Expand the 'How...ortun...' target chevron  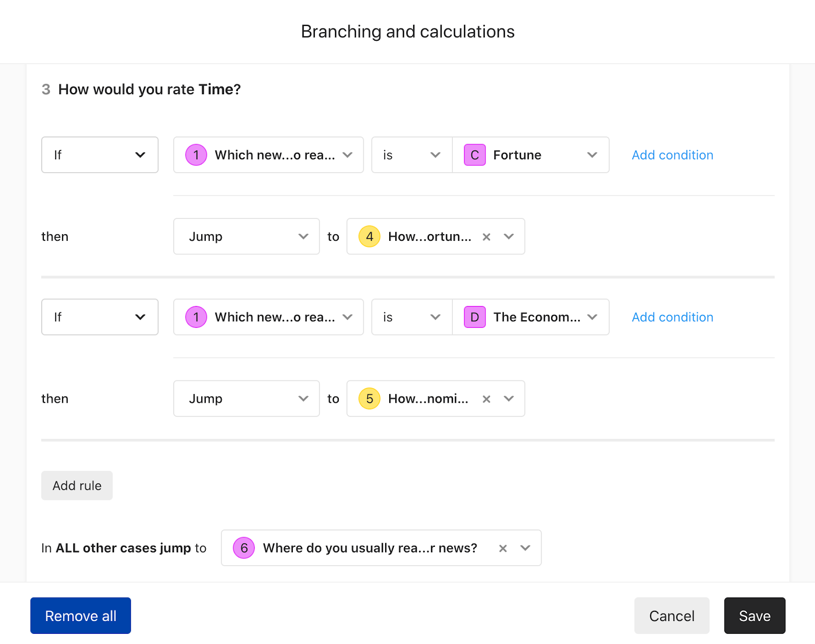click(509, 237)
